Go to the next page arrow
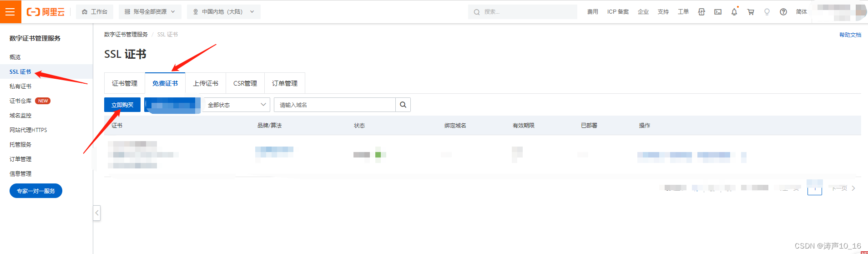Image resolution: width=868 pixels, height=254 pixels. point(853,188)
